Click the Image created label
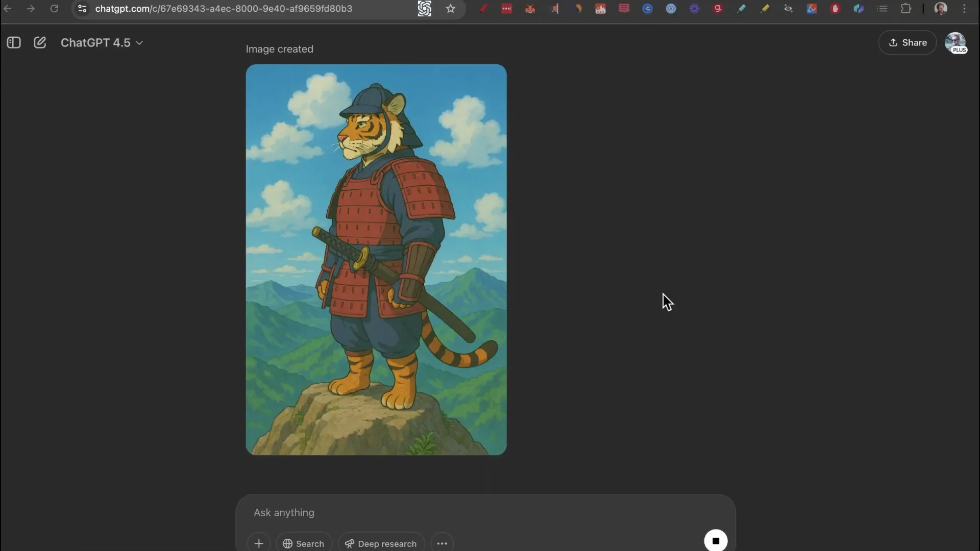Screen dimensions: 980x551 coord(279,49)
